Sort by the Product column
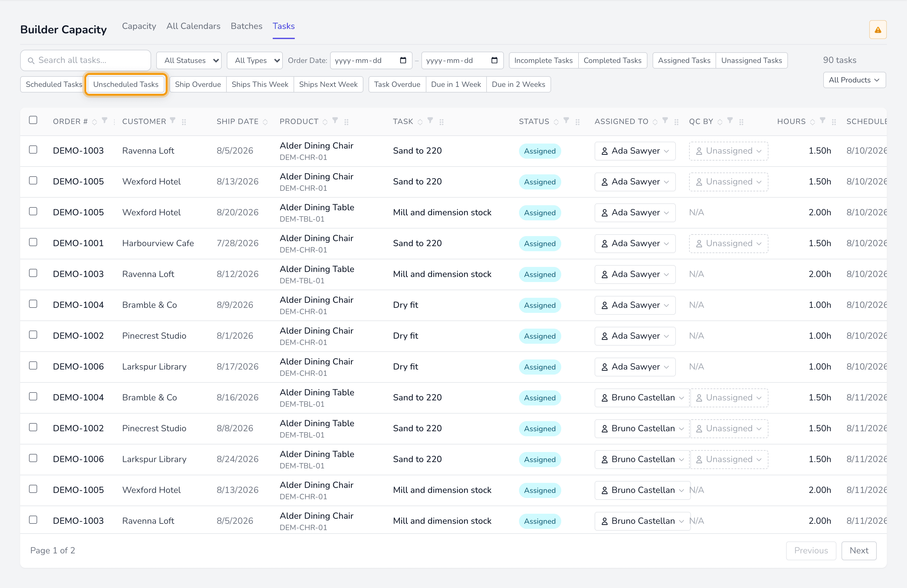This screenshot has height=588, width=907. point(325,122)
